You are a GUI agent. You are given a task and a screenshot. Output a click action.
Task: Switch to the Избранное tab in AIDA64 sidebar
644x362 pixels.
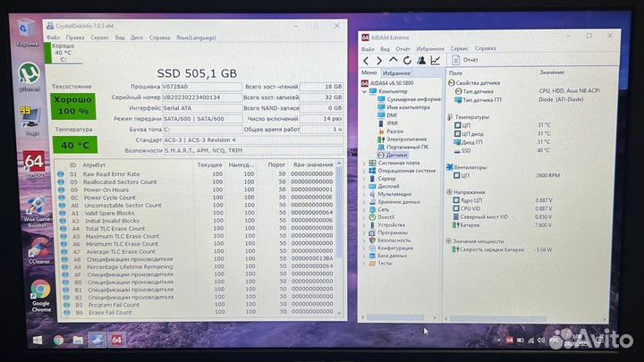pos(396,73)
